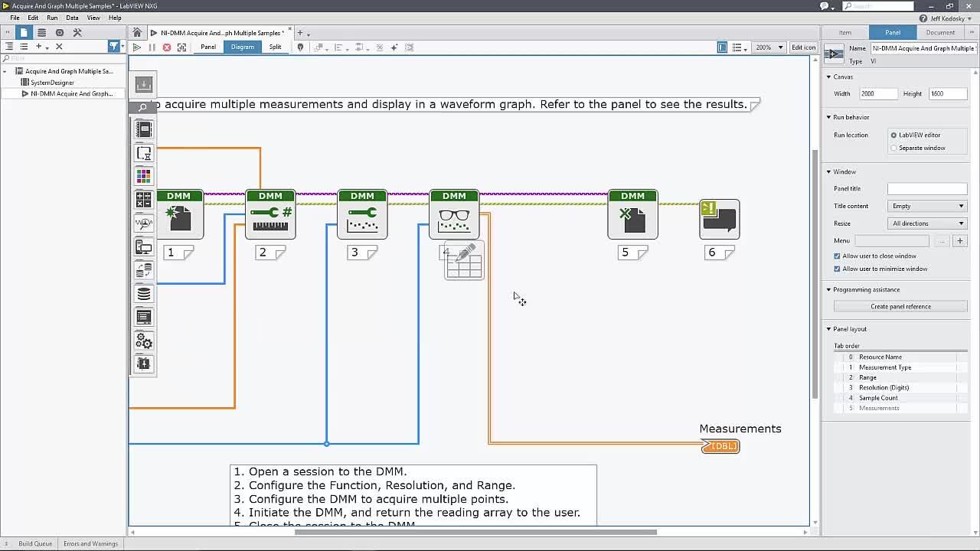Screen dimensions: 980x551
Task: Open the Analysis waveform magnifier palette
Action: (x=143, y=223)
